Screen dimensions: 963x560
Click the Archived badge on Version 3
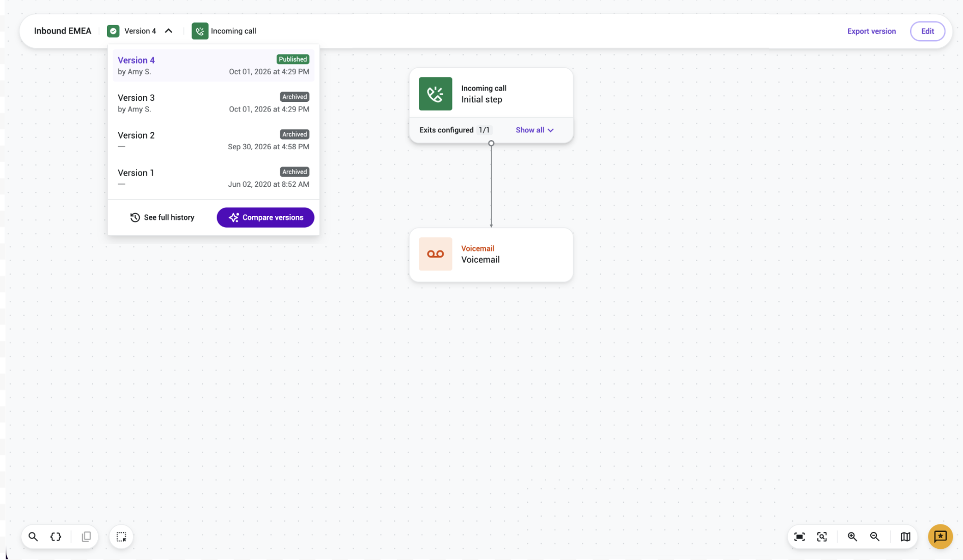click(295, 97)
